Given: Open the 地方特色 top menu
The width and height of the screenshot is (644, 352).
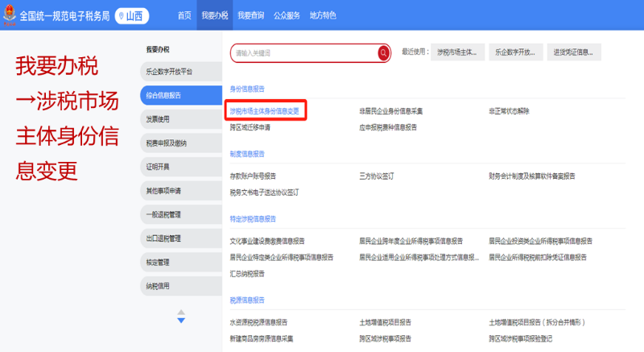Looking at the screenshot, I should click(x=323, y=15).
